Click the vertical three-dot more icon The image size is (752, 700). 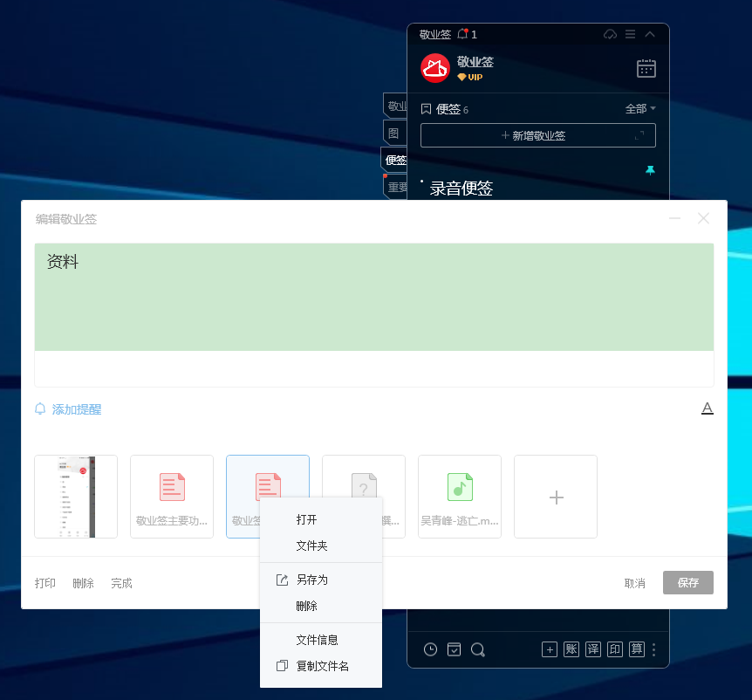click(x=653, y=649)
